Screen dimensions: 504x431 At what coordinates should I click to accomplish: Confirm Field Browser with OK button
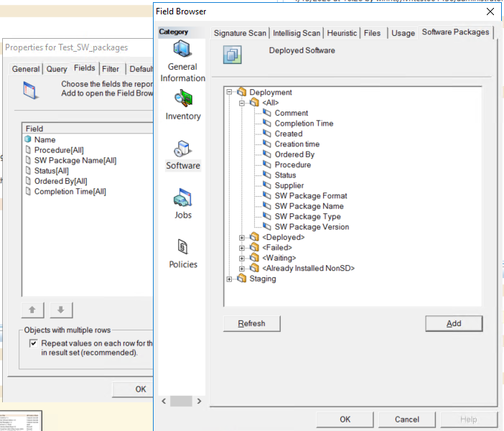click(x=345, y=420)
